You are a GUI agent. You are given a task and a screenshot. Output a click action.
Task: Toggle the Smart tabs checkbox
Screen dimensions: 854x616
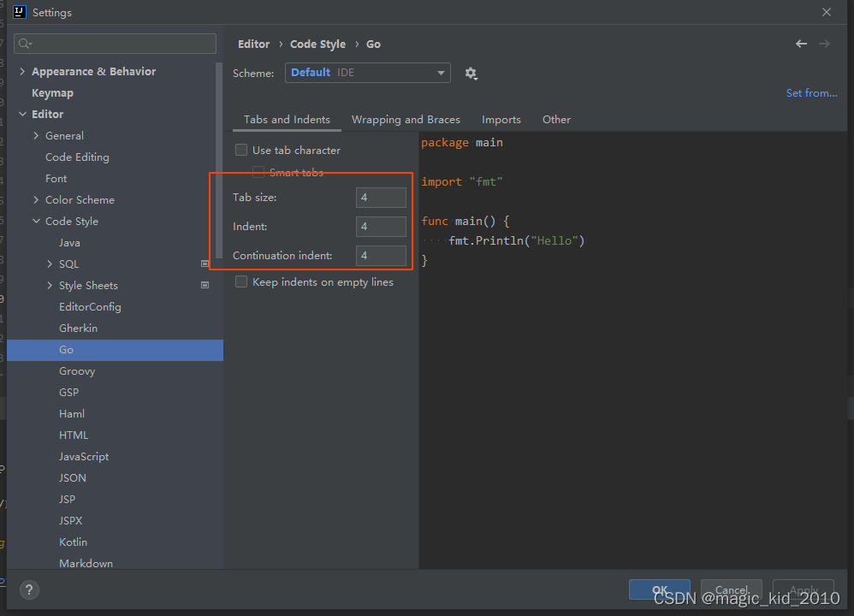point(258,172)
